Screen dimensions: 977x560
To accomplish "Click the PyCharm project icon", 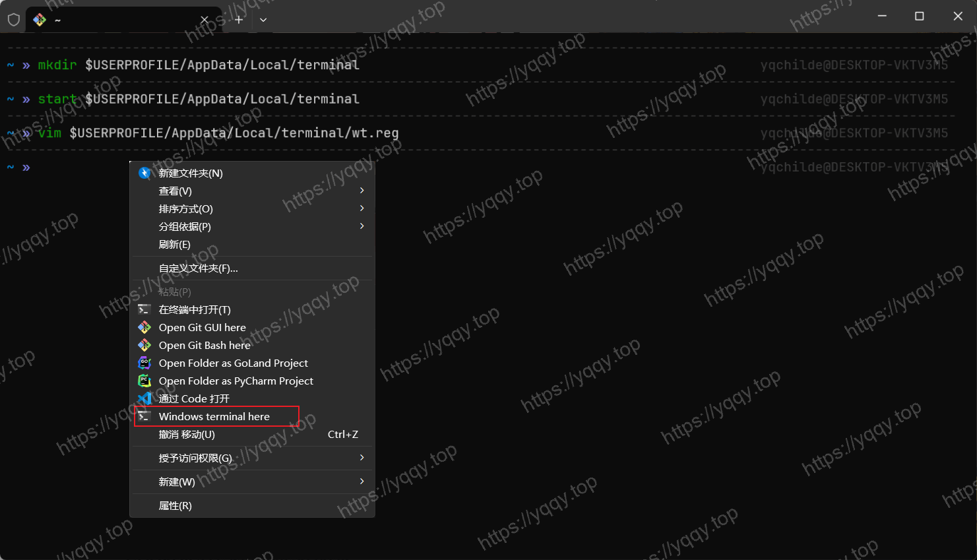I will coord(144,381).
